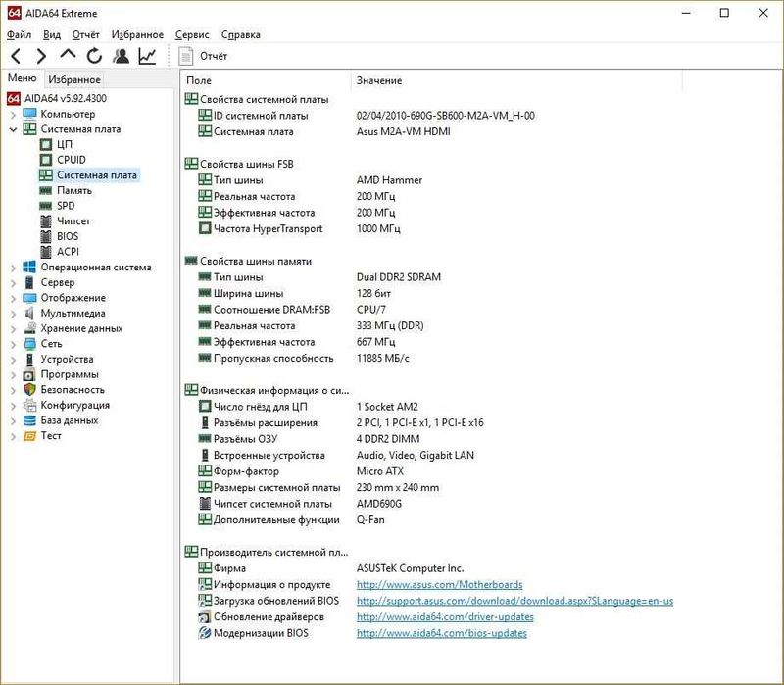The height and width of the screenshot is (685, 784).
Task: Select the Форм-фактор row
Action: pos(301,471)
